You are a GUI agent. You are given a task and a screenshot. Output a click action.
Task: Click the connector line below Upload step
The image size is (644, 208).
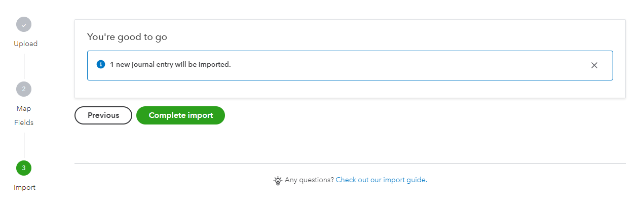pyautogui.click(x=24, y=66)
